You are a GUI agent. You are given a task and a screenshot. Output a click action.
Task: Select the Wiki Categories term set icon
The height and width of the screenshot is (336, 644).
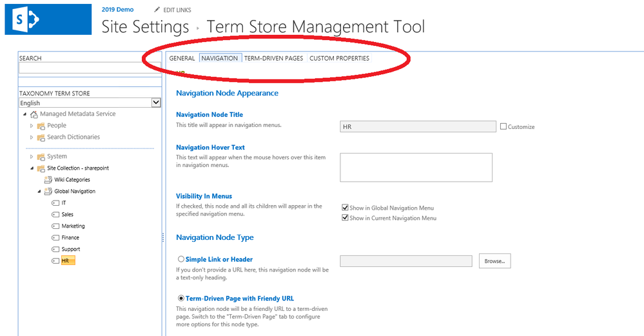[48, 179]
